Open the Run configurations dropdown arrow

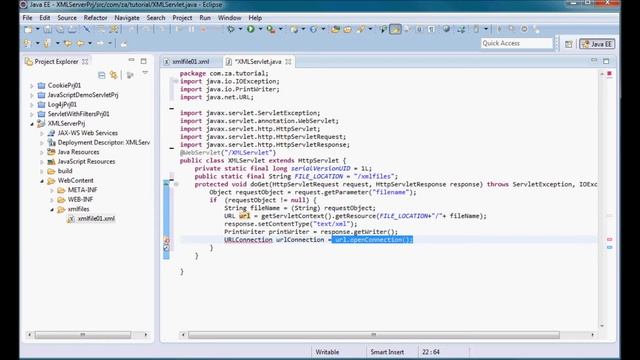(x=260, y=29)
